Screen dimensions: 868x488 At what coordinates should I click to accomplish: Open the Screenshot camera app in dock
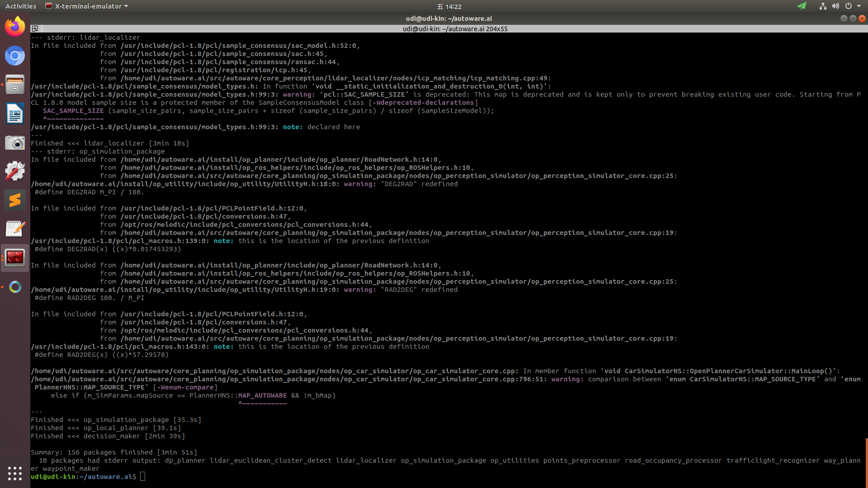15,142
